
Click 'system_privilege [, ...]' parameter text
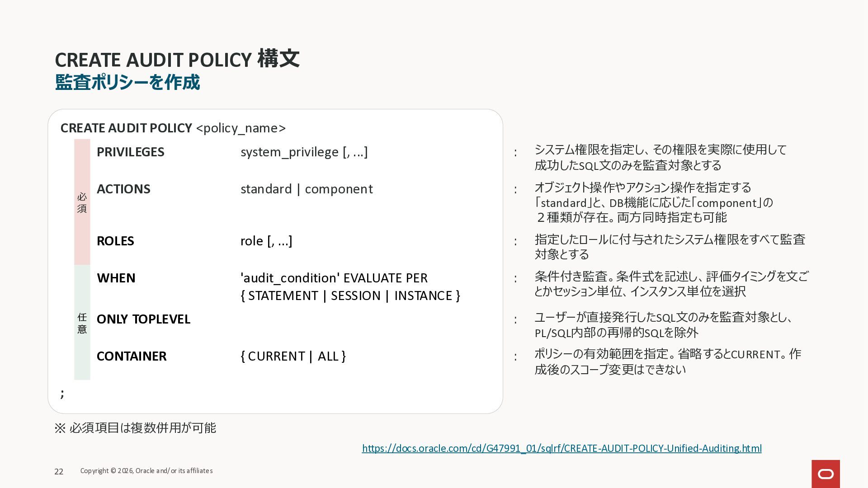coord(304,152)
